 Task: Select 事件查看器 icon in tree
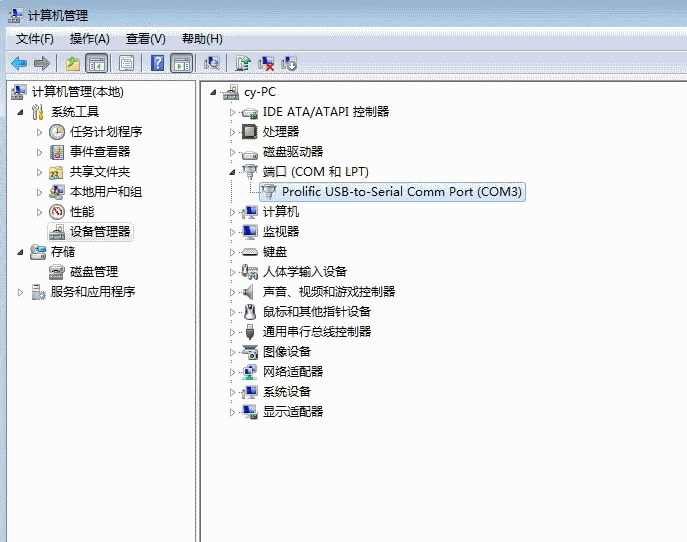[57, 152]
